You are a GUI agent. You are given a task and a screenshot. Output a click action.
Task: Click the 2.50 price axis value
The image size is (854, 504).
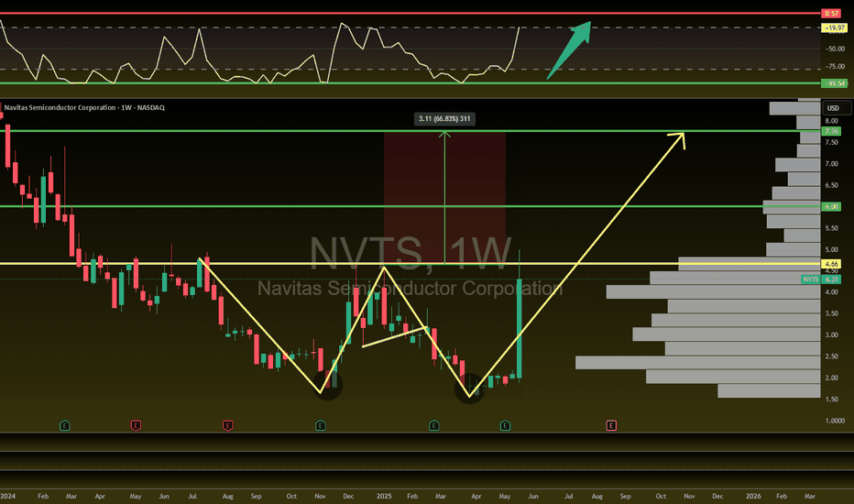pos(832,356)
